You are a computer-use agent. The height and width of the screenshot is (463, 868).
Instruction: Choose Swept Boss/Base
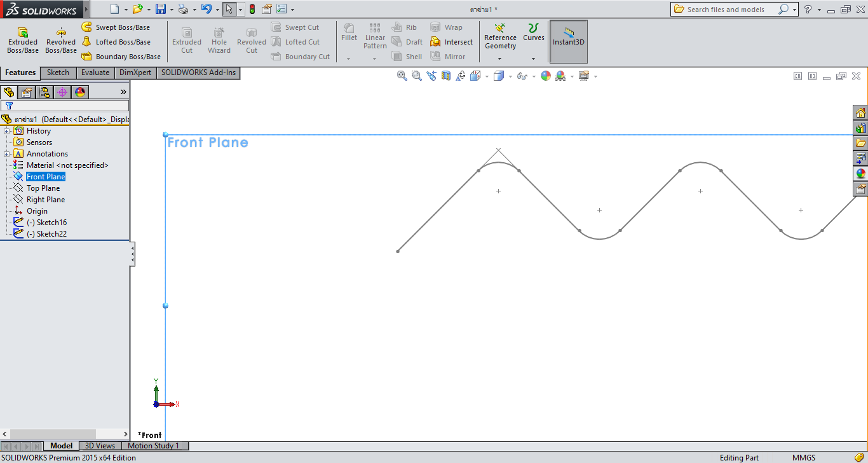(x=116, y=27)
